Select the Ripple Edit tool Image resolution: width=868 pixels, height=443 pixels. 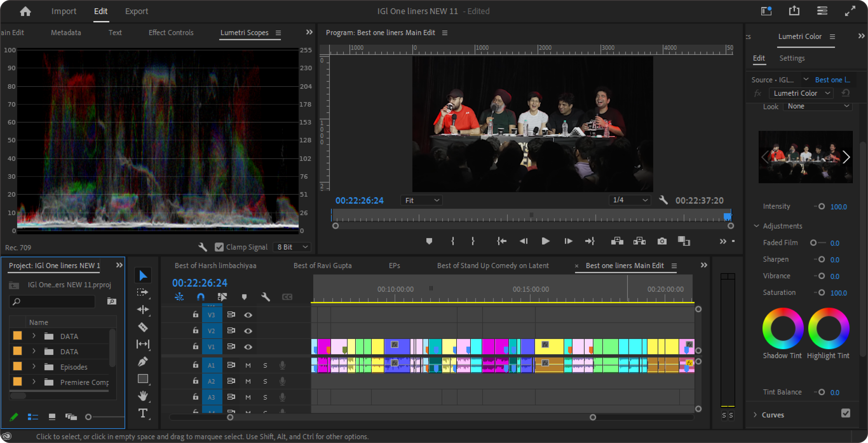pos(143,309)
